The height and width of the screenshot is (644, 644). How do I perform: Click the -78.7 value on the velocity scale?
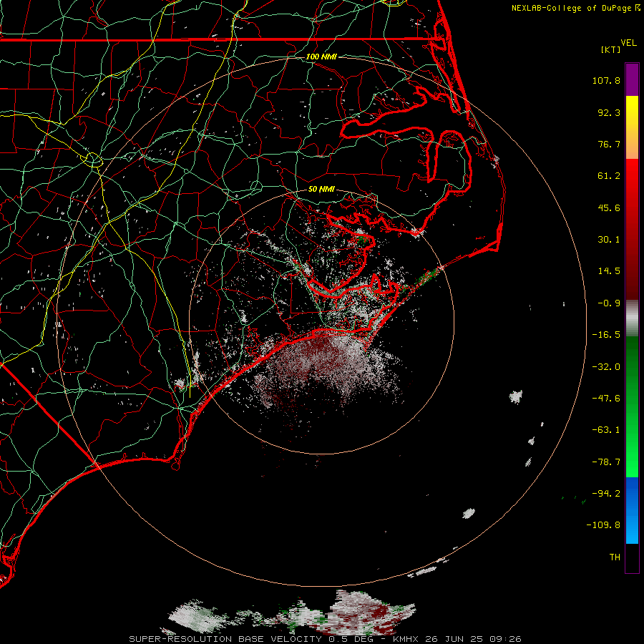606,462
